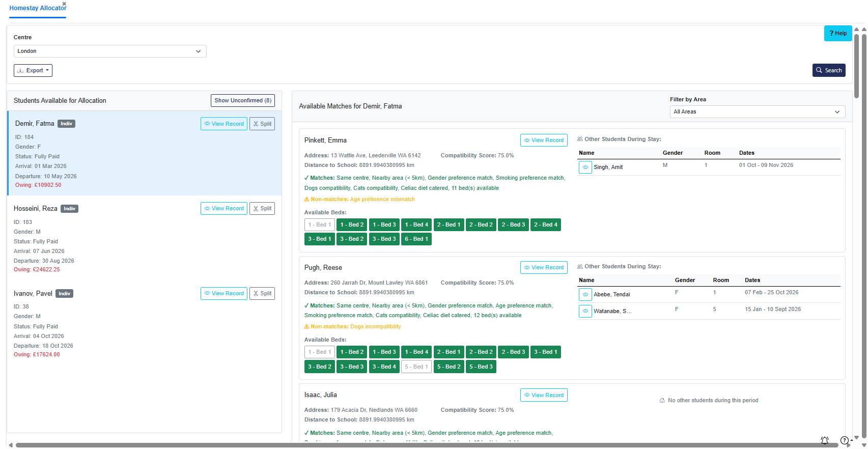Select 2 - Bed 2 at Pugh, Reese
The width and height of the screenshot is (868, 449).
(x=481, y=352)
